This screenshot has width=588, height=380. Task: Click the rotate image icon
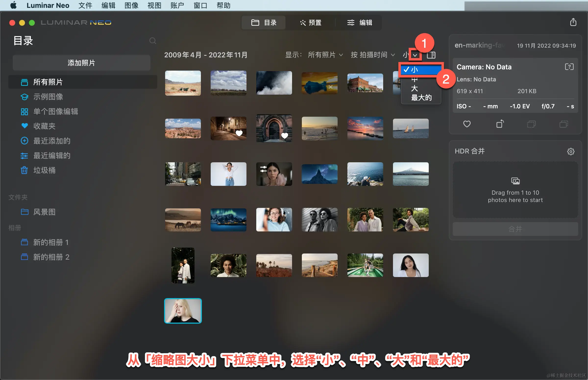tap(500, 124)
